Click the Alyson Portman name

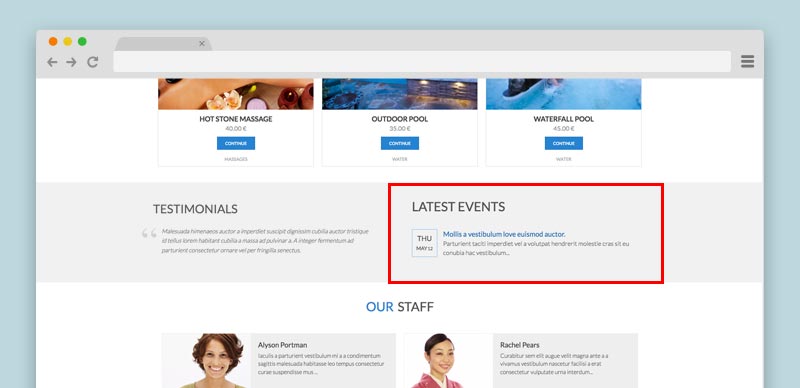[x=282, y=345]
